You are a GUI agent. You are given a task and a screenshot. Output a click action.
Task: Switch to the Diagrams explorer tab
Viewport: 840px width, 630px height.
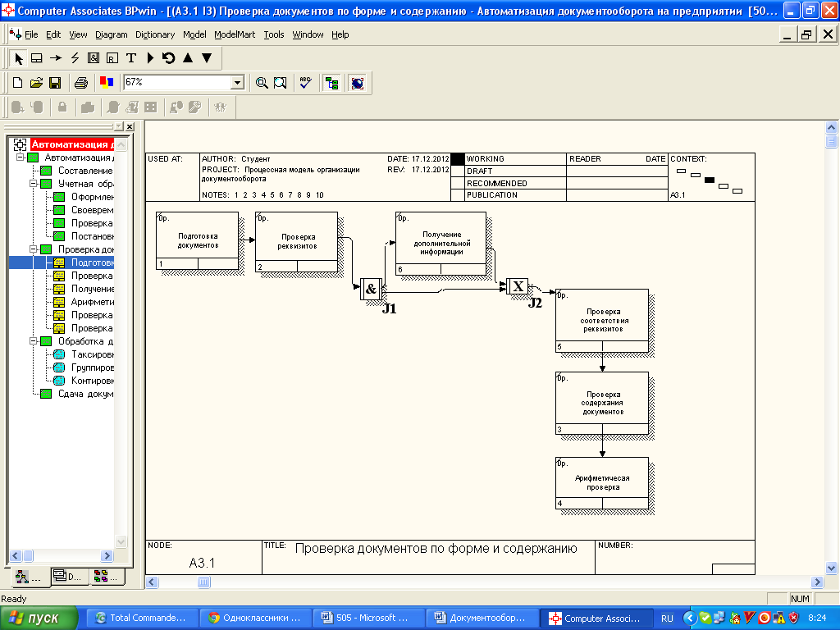tap(69, 577)
